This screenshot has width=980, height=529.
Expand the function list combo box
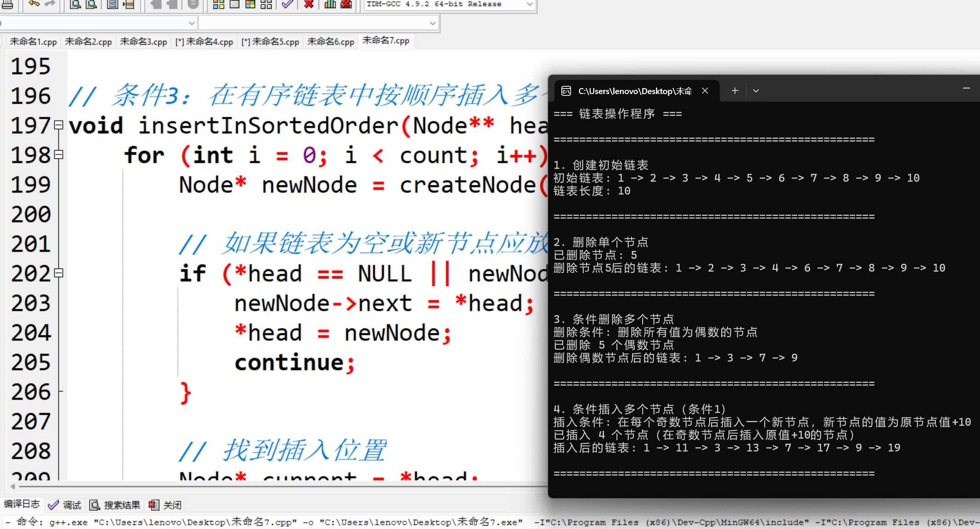click(432, 23)
